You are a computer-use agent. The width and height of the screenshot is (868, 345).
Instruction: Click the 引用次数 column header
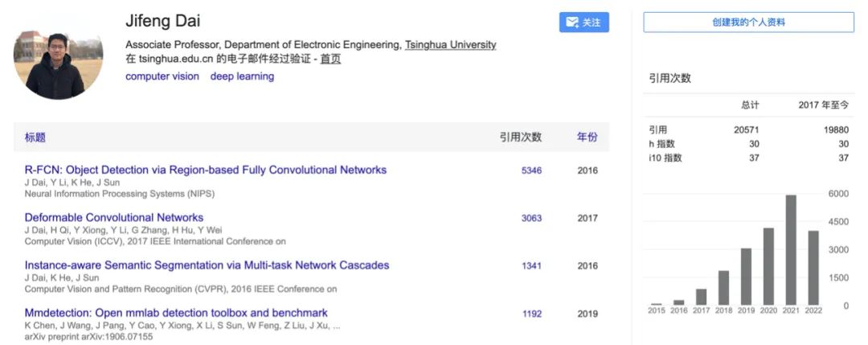tap(521, 138)
